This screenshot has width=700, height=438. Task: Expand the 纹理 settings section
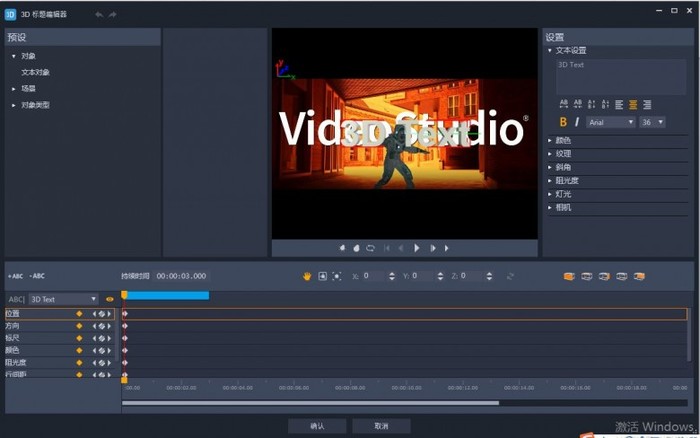click(x=550, y=154)
